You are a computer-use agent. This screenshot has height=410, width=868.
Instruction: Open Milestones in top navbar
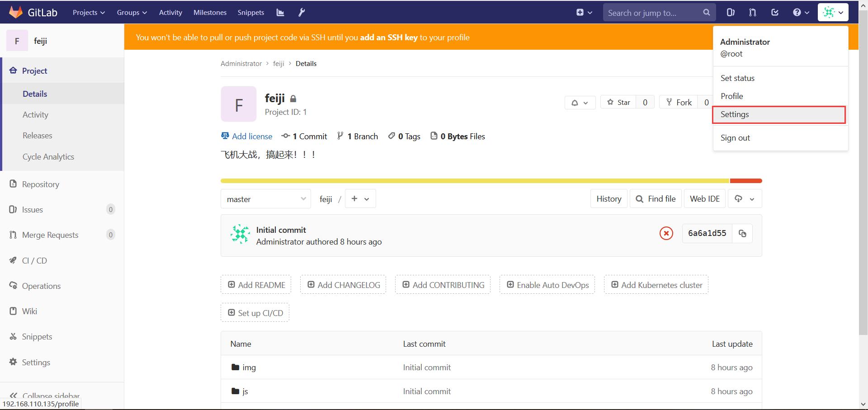click(x=210, y=12)
